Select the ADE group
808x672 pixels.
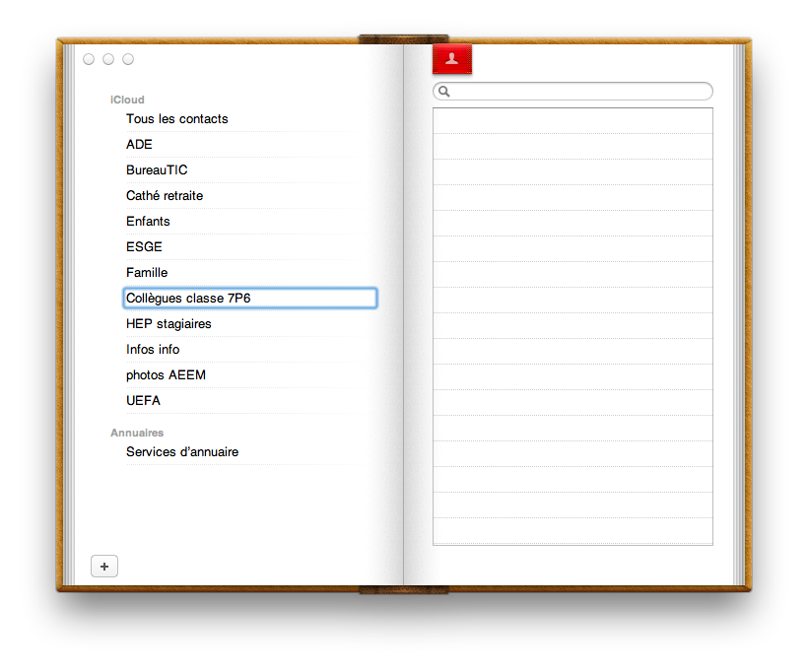(139, 145)
